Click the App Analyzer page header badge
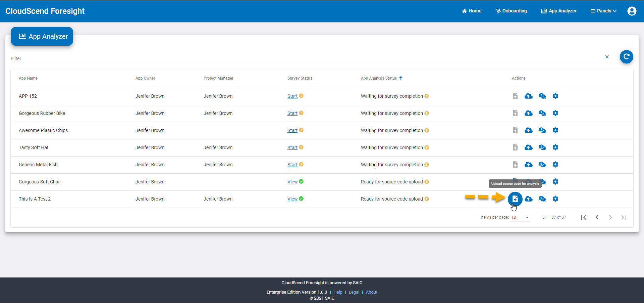644x303 pixels. click(x=42, y=36)
